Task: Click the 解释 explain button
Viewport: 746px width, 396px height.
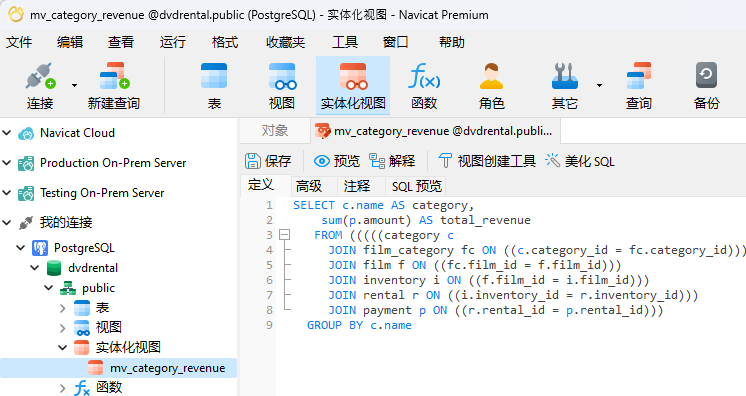Action: point(393,161)
